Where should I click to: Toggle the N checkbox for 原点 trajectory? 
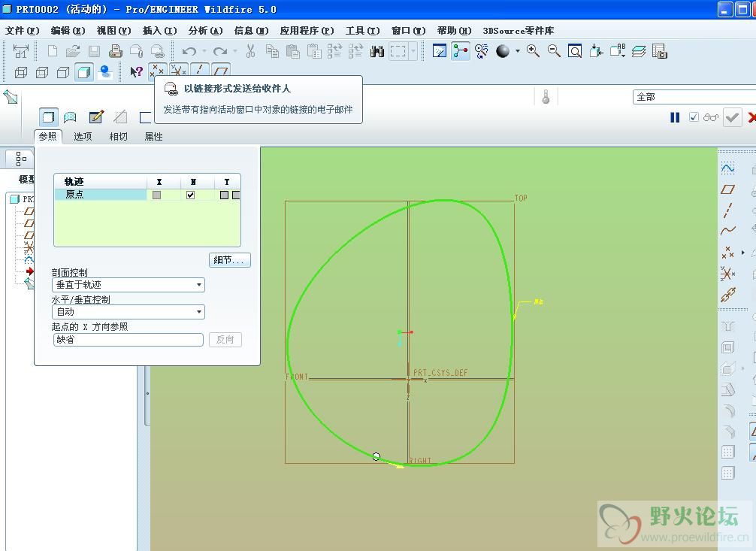click(x=190, y=195)
